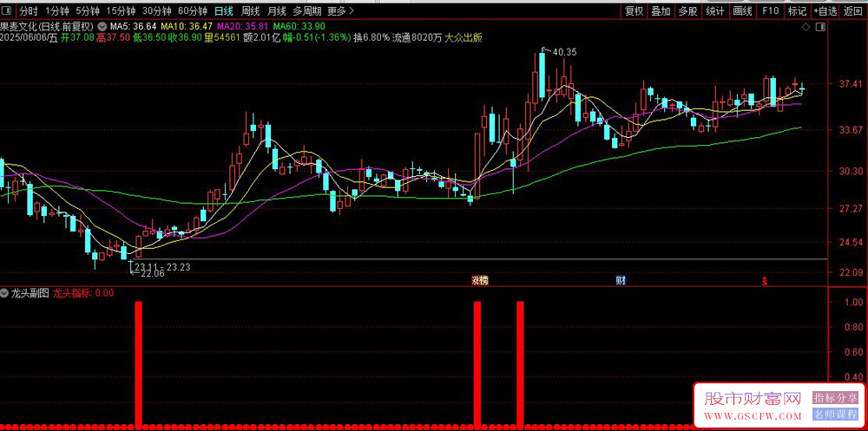Click the 财 financial report marker

[620, 280]
